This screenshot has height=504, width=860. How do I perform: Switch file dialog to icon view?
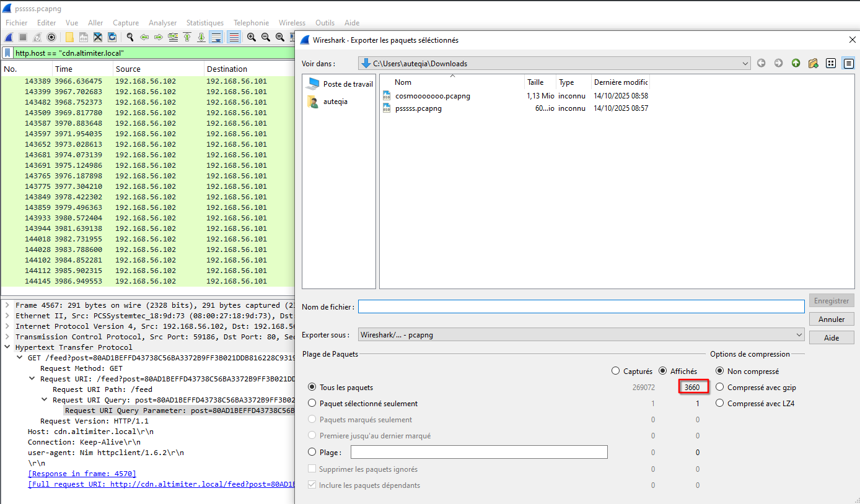pos(831,63)
